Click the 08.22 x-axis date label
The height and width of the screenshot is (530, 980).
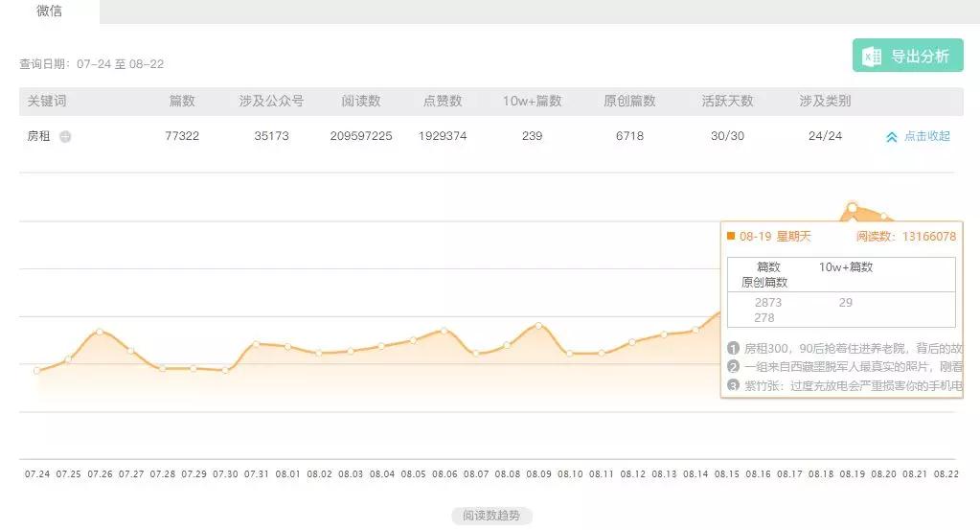946,473
